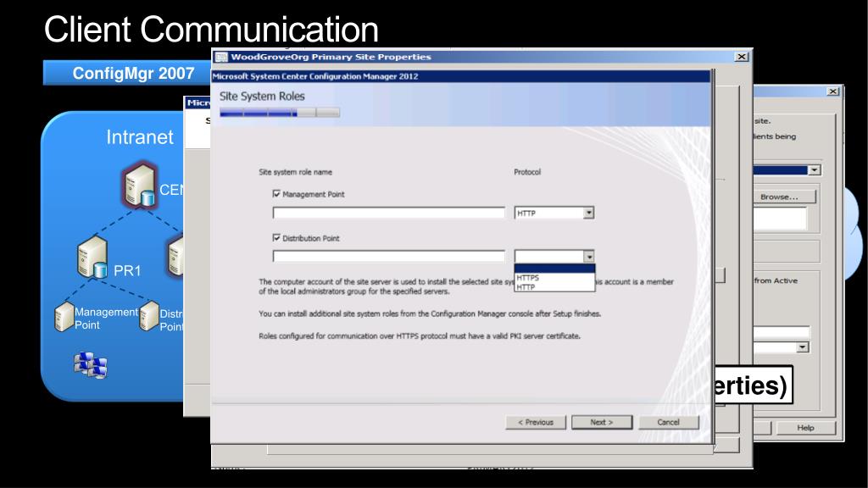Image resolution: width=868 pixels, height=488 pixels.
Task: Go back with the Previous button
Action: click(536, 422)
